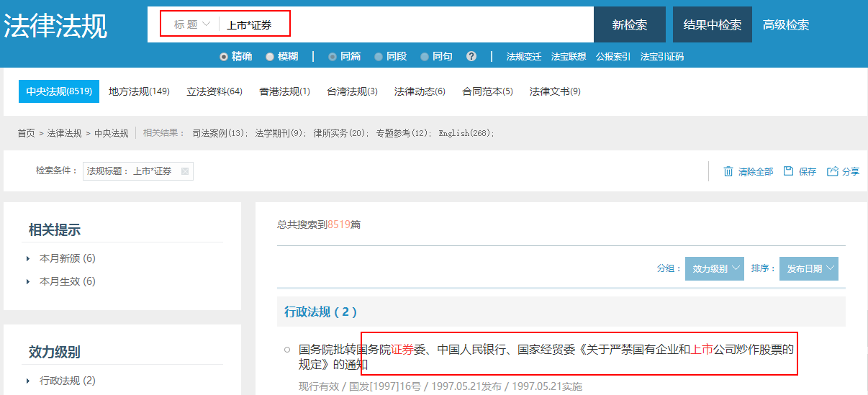The width and height of the screenshot is (868, 395).
Task: Select the 同篇 radio option
Action: [332, 56]
